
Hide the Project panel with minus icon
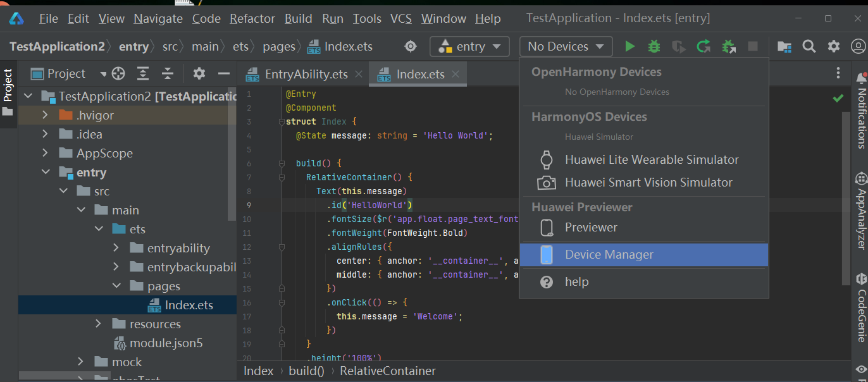point(224,74)
